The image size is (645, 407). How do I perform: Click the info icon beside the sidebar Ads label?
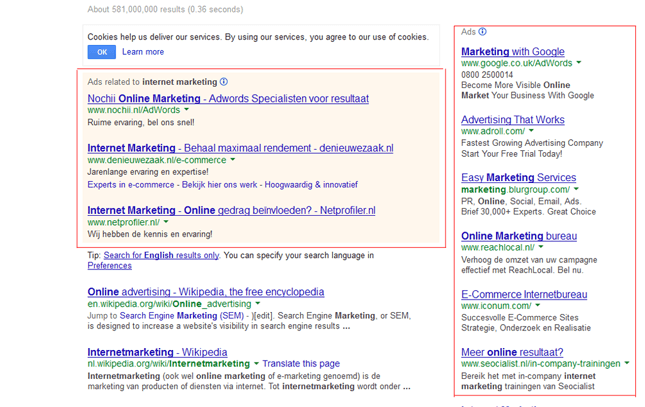click(483, 32)
